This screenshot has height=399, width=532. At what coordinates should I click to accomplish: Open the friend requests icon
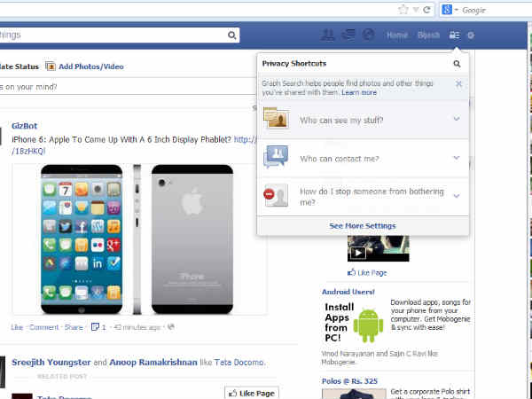(x=328, y=35)
